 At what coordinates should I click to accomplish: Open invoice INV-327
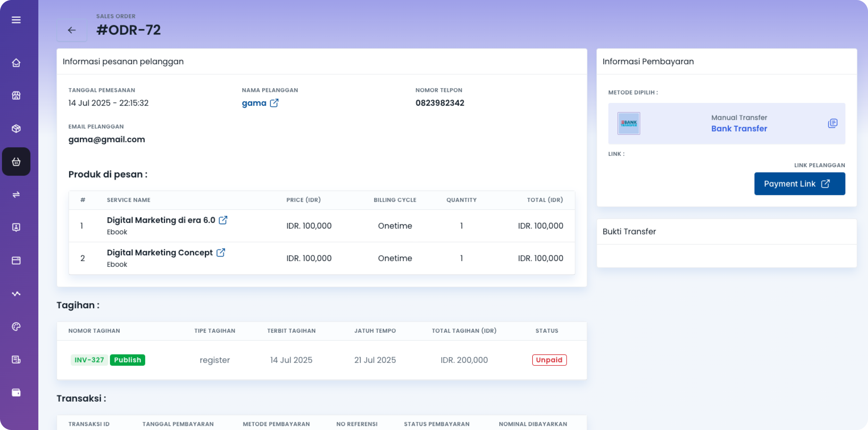point(89,360)
